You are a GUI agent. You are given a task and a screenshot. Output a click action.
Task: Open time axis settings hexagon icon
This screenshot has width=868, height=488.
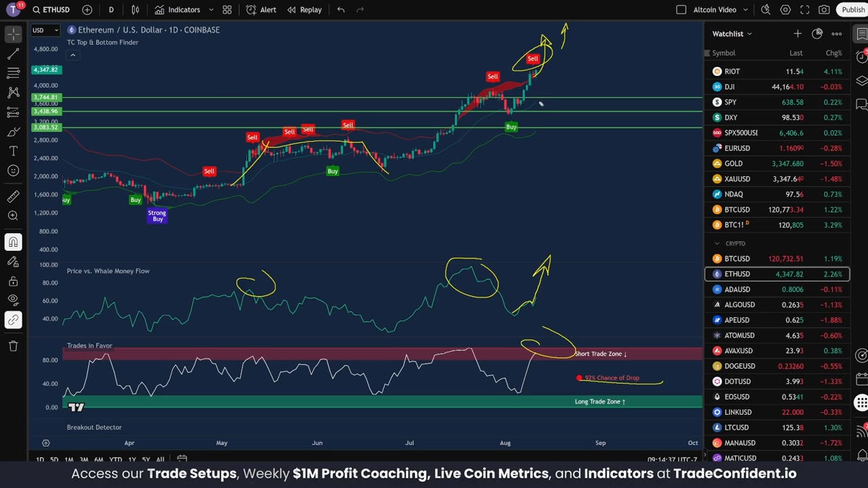pos(45,443)
